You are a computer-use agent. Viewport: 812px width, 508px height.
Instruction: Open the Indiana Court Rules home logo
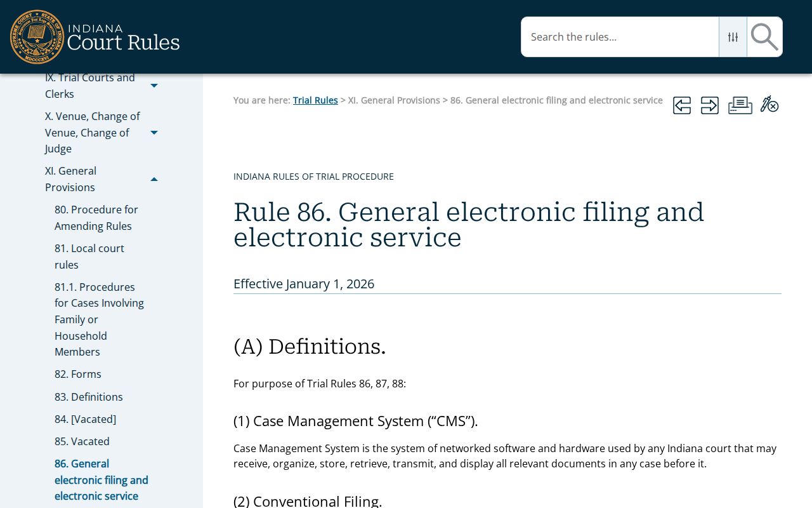click(95, 37)
